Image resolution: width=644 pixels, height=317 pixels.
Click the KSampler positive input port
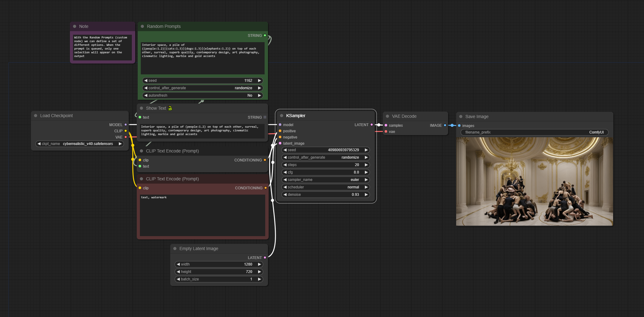pos(280,131)
